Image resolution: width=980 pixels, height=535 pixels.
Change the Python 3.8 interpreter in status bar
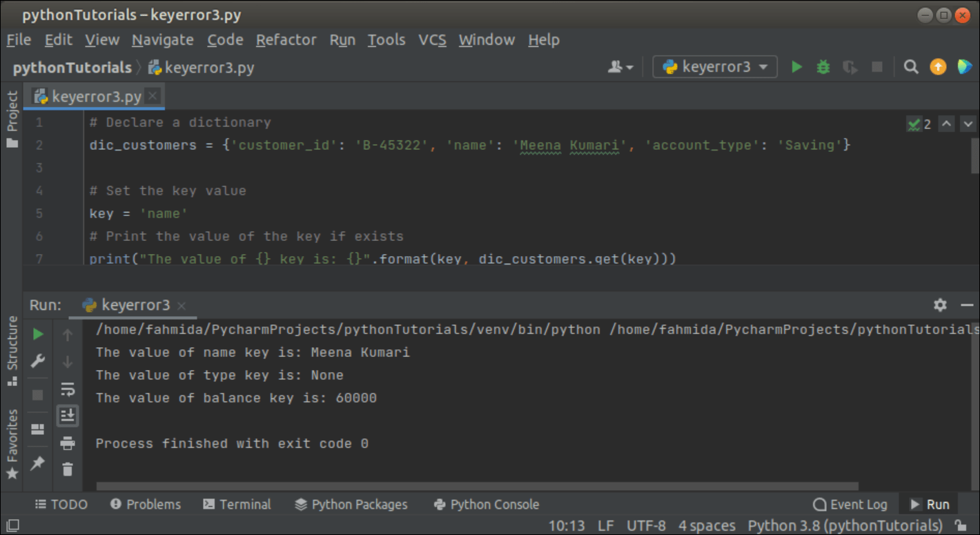(845, 525)
